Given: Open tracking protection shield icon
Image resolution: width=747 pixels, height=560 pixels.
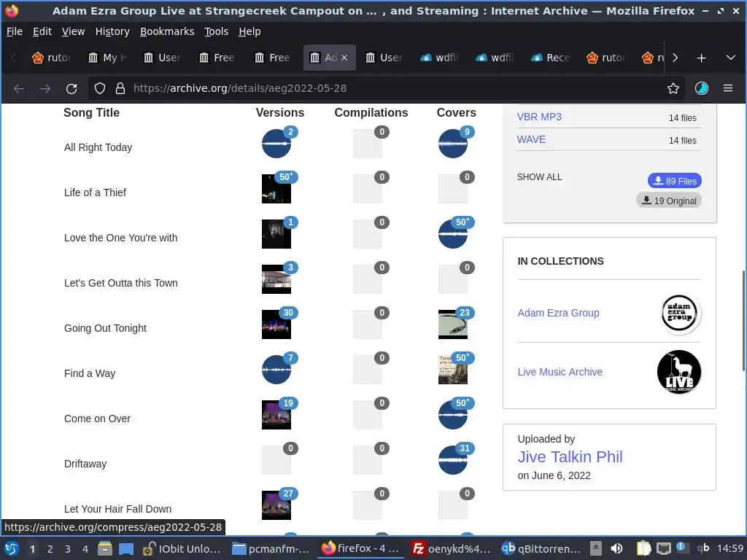Looking at the screenshot, I should click(99, 88).
